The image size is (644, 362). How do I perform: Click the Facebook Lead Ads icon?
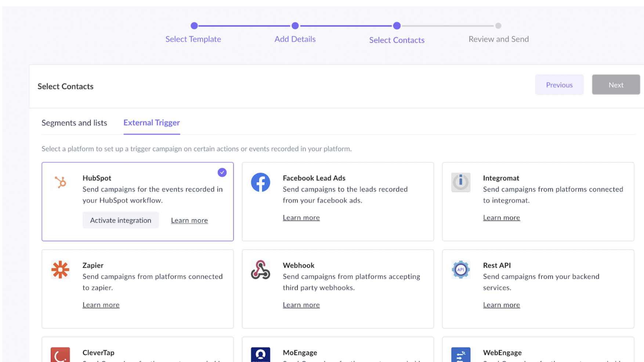click(261, 182)
